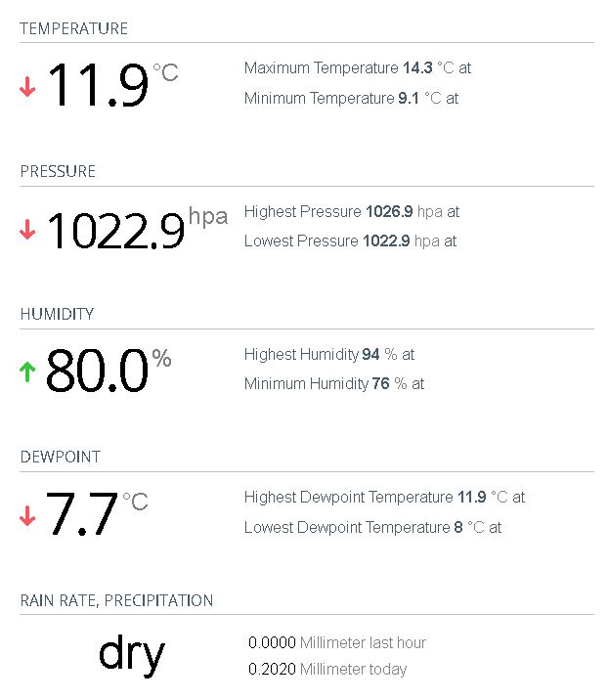Viewport: 609px width, 700px height.
Task: Click the 1022.9 hpa pressure reading
Action: click(116, 231)
